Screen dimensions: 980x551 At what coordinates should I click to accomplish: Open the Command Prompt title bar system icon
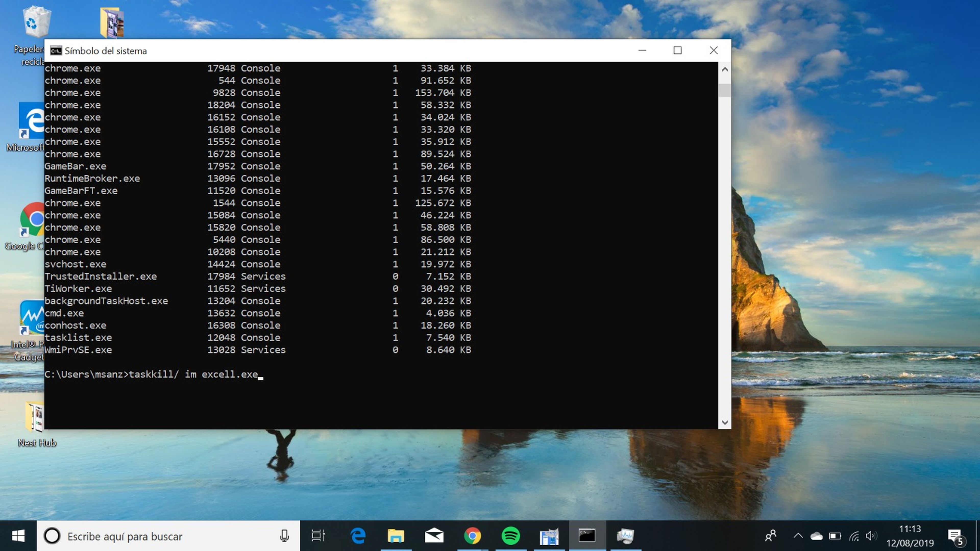pos(56,51)
